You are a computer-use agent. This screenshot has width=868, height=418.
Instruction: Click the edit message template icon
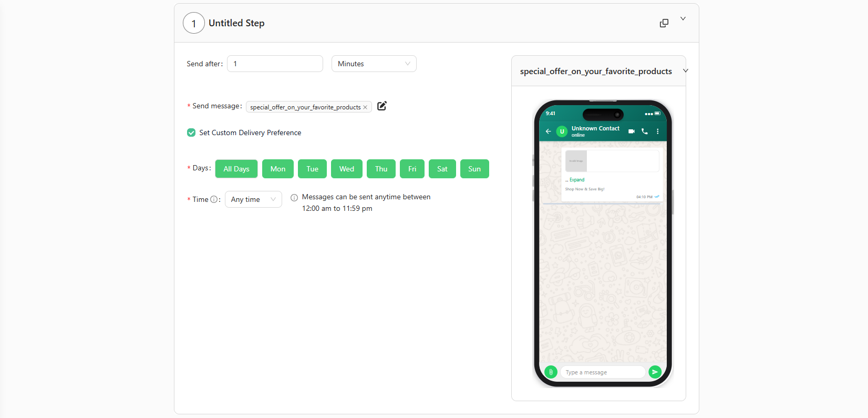tap(382, 106)
